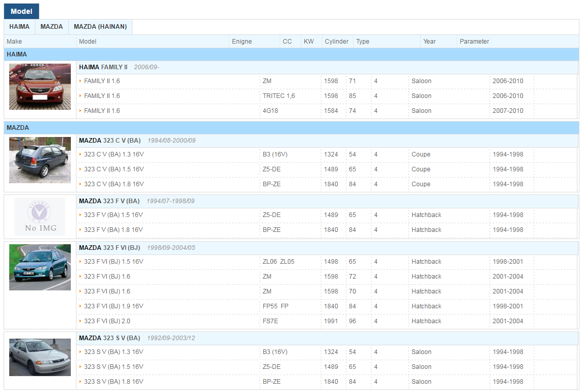Open 323 C V (BA) 1.8 16V model

coord(114,184)
